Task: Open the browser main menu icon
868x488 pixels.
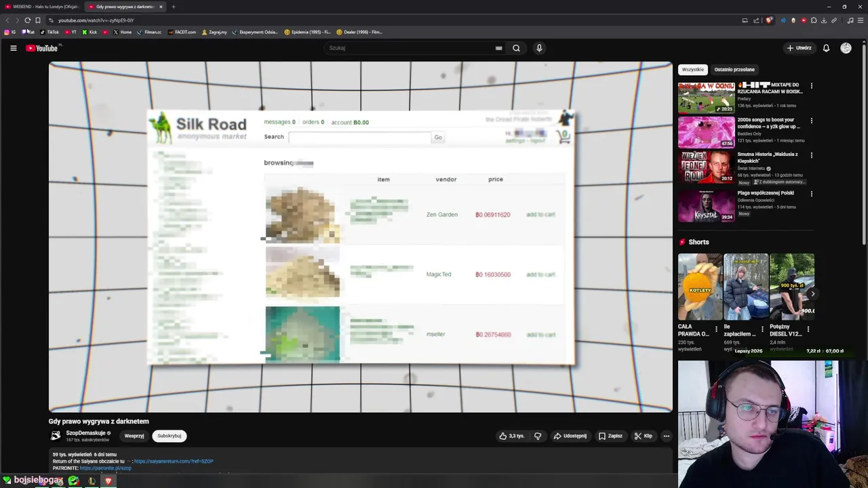Action: pos(861,20)
